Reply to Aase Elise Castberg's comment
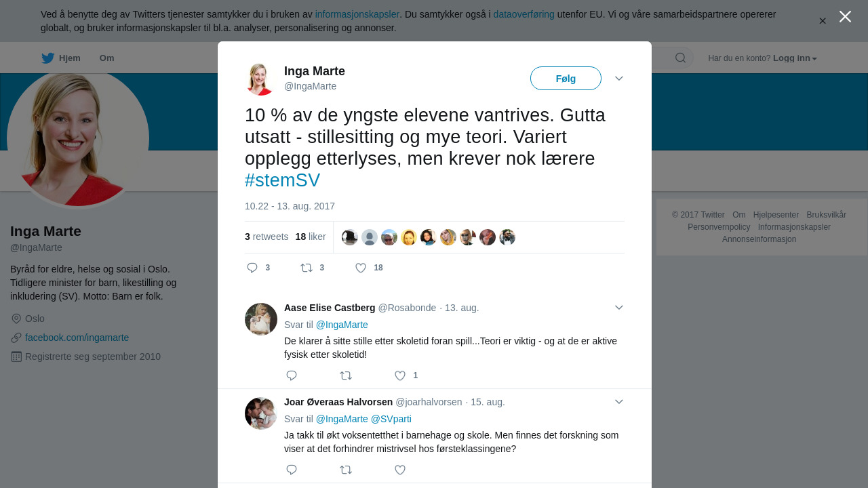Screen dimensions: 868x488 click(292, 375)
